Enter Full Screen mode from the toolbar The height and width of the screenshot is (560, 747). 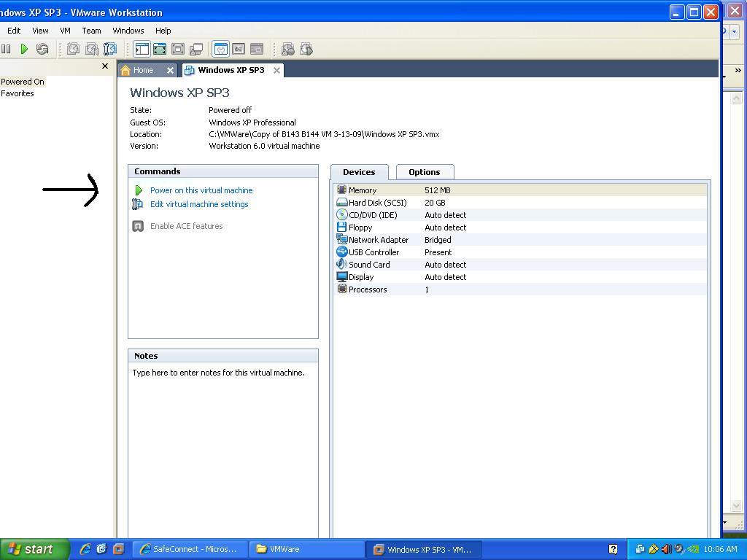point(160,49)
